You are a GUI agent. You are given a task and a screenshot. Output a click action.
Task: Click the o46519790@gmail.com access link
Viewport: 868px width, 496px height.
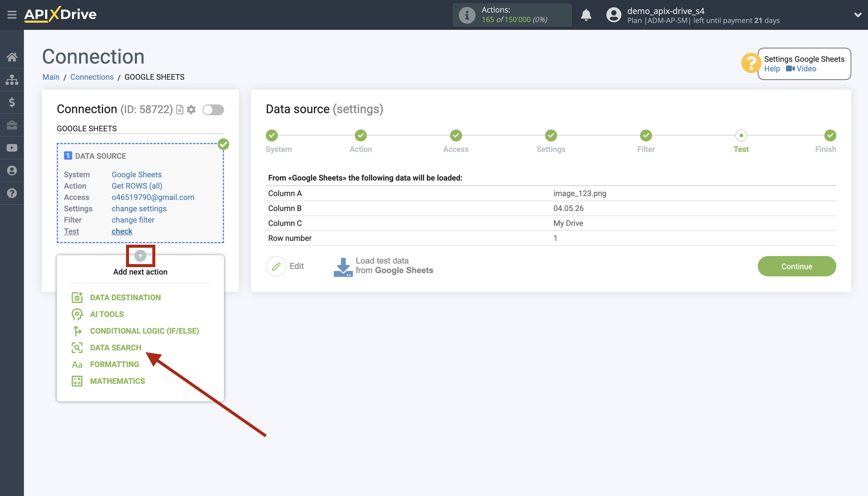click(153, 197)
